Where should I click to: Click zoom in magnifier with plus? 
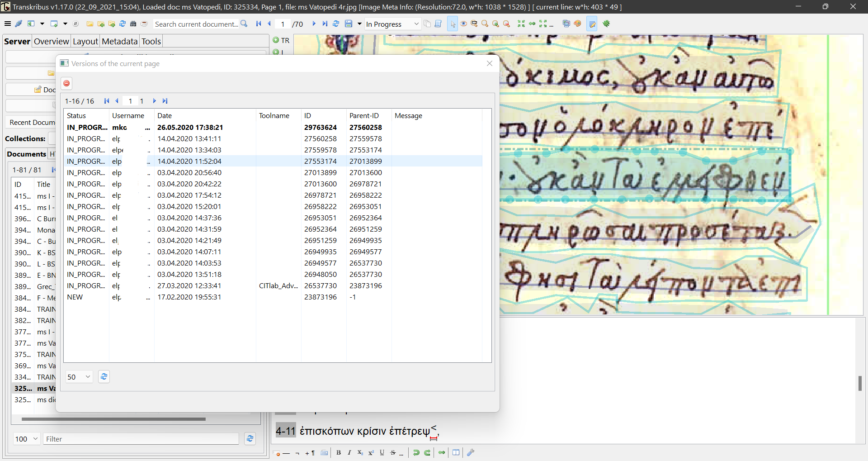point(496,24)
